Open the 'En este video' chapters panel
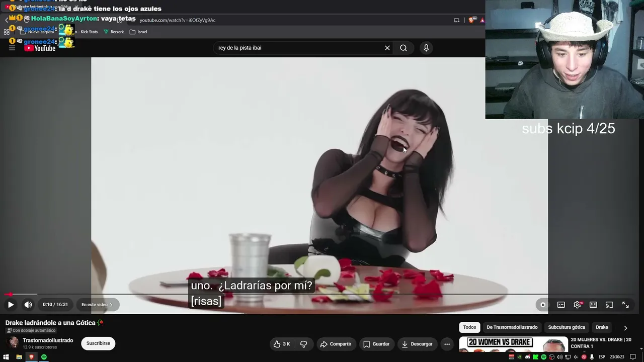Viewport: 644px width, 362px height. pyautogui.click(x=97, y=305)
